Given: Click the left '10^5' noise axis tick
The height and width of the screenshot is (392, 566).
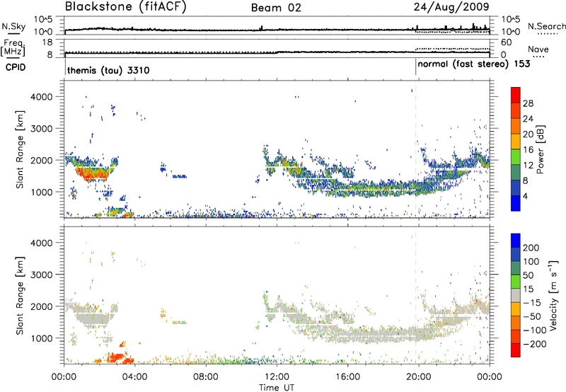Looking at the screenshot, I should coord(43,20).
